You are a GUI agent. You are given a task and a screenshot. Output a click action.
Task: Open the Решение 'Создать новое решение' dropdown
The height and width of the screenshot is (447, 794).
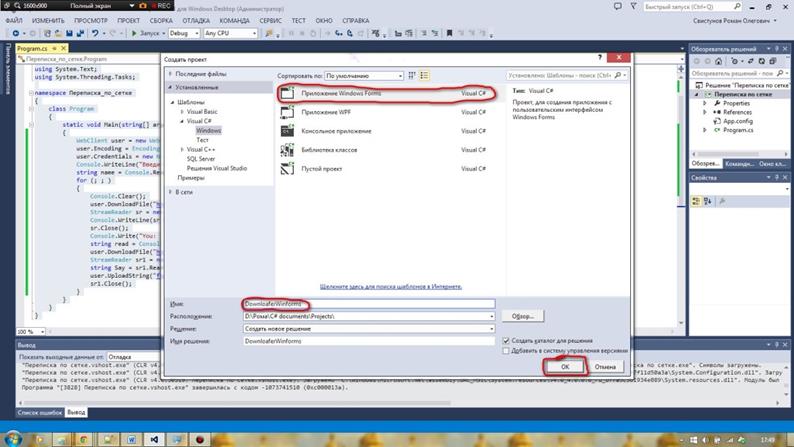(491, 329)
